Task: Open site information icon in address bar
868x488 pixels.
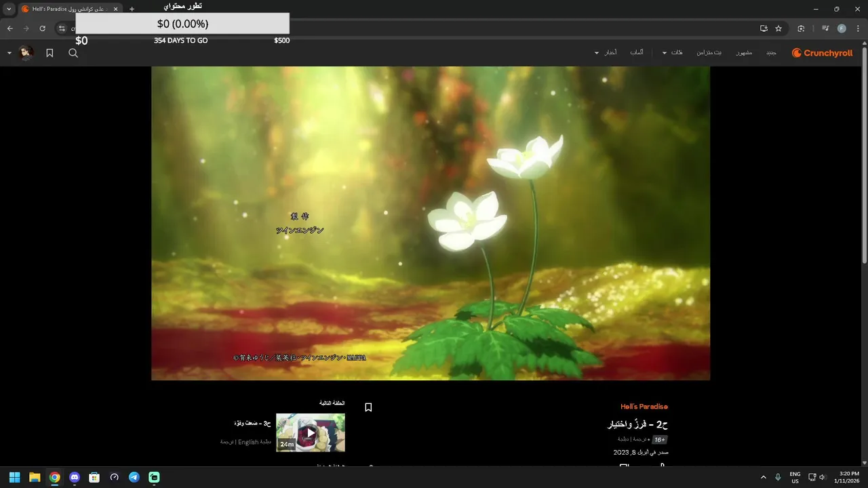Action: point(62,28)
